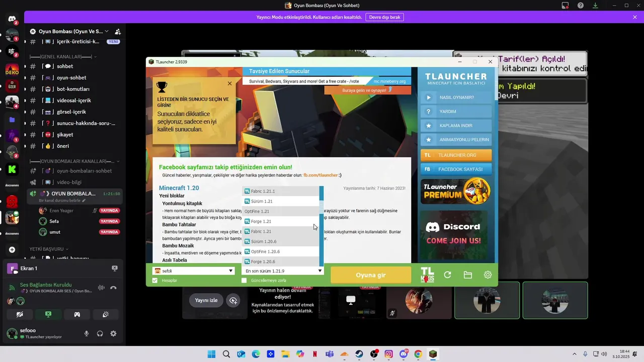Collapse YETKİ BAŞVURU category
The image size is (644, 362).
tap(49, 249)
